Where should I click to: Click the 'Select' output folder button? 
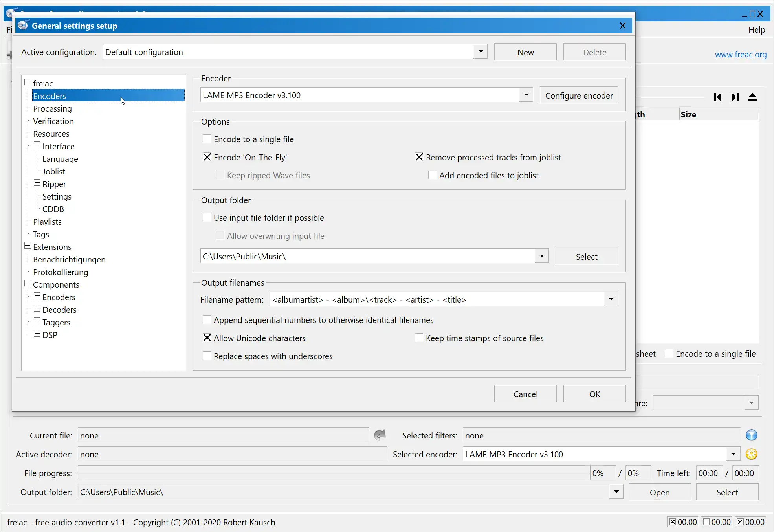coord(587,256)
